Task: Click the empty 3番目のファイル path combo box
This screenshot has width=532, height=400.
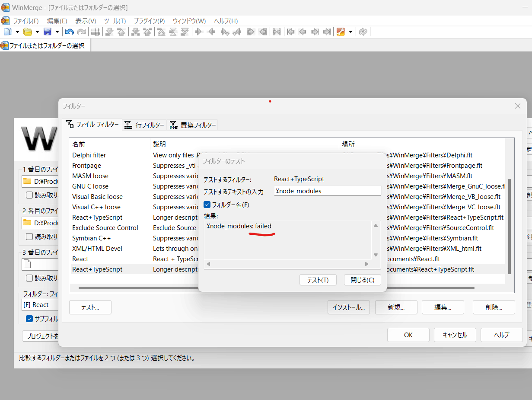Action: pos(40,264)
